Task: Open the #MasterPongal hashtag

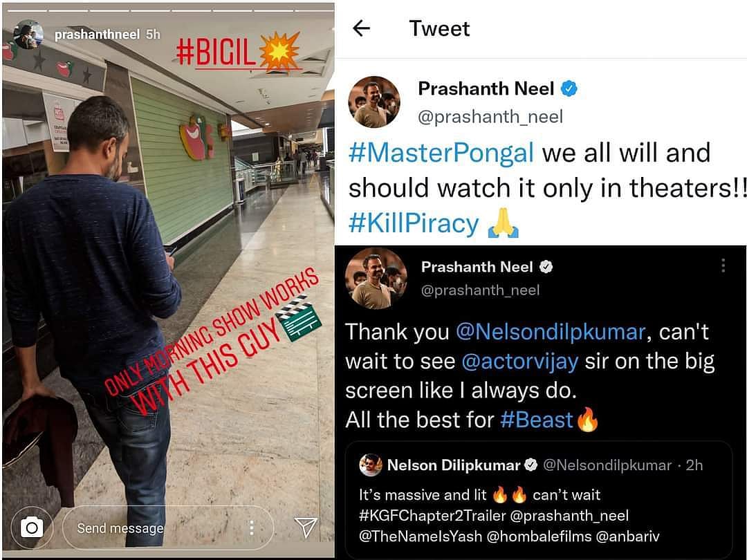Action: click(441, 153)
